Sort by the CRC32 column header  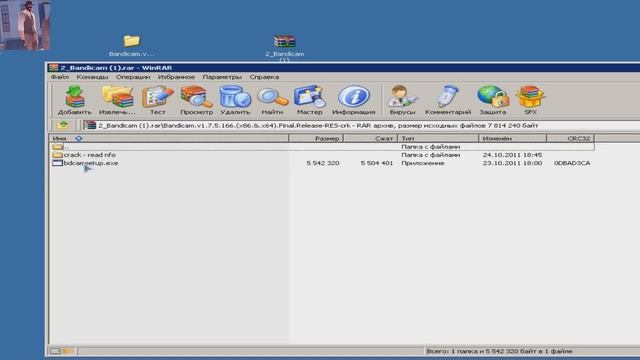[571, 138]
